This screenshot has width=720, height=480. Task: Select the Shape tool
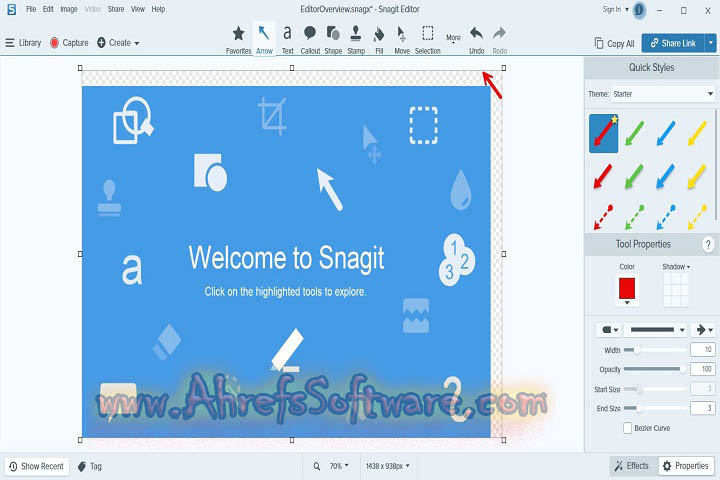coord(333,37)
